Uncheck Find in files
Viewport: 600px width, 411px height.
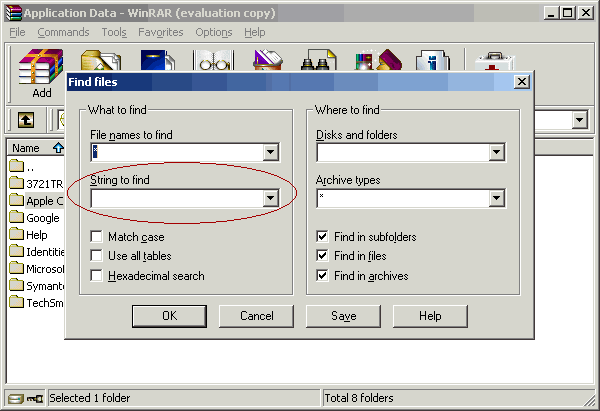[x=322, y=256]
